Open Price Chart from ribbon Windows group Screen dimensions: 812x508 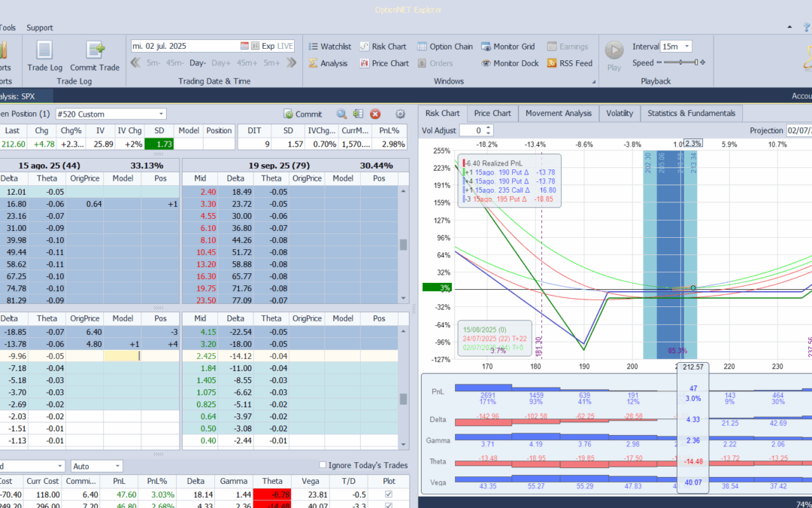[x=384, y=63]
